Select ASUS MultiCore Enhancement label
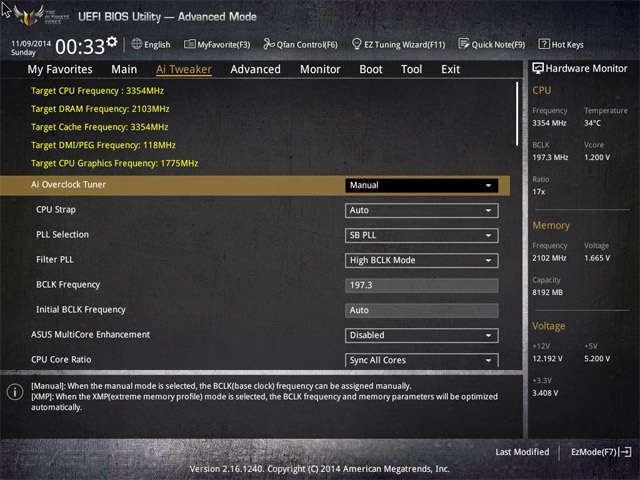 click(90, 335)
